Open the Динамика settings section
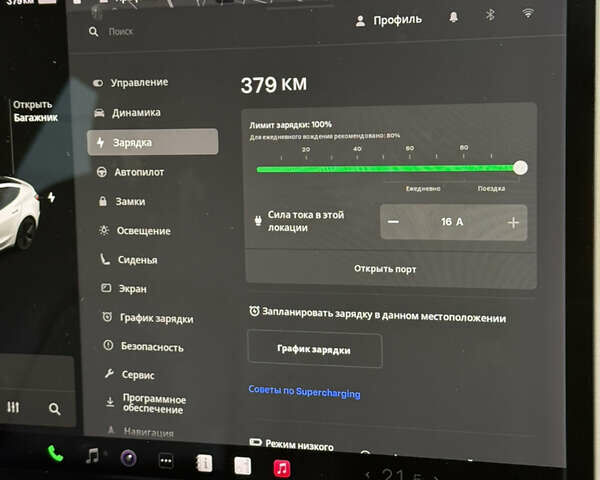Viewport: 600px width, 480px height. (128, 113)
